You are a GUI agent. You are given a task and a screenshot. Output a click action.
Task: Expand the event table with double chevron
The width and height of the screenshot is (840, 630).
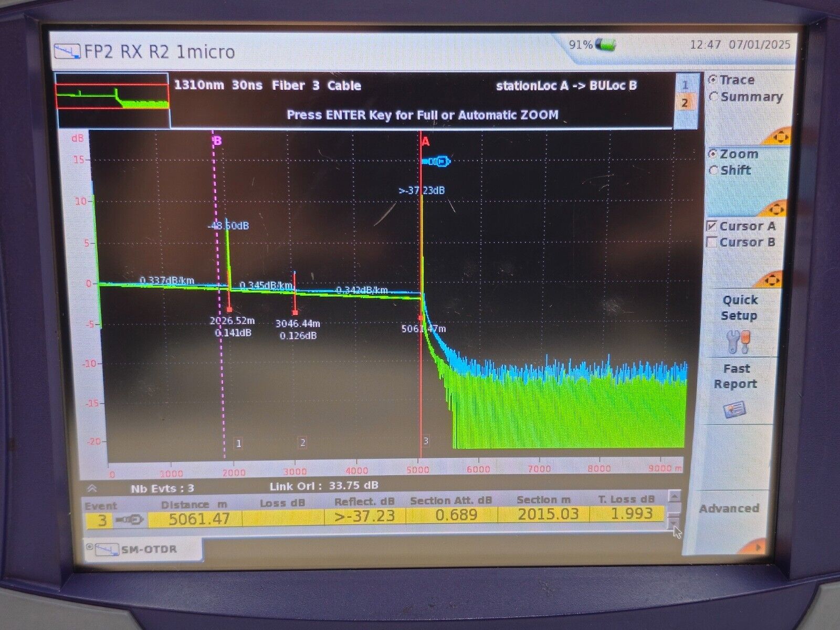(x=92, y=488)
